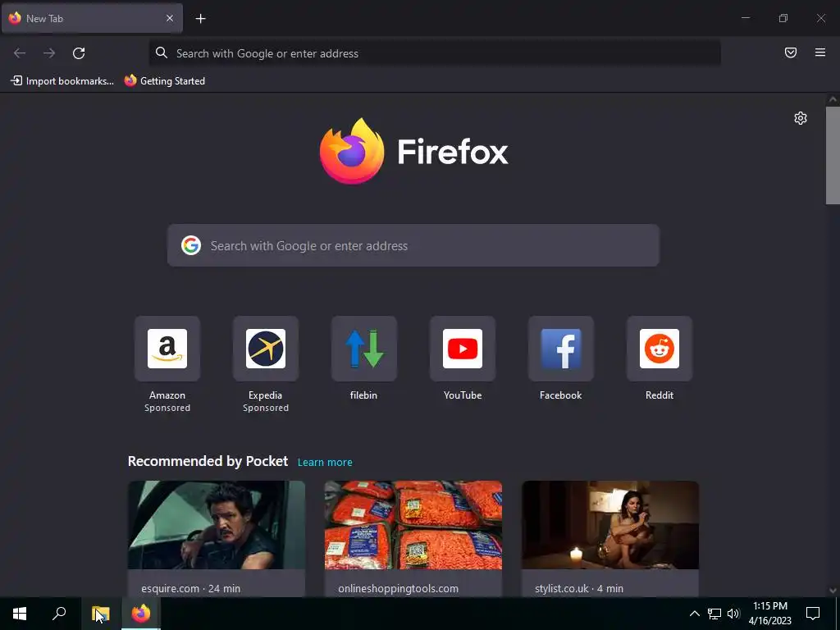
Task: Save page to Pocket
Action: (791, 52)
